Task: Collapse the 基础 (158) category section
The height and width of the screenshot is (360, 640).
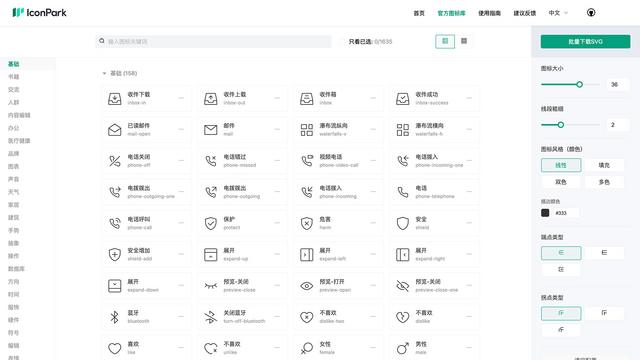Action: click(104, 73)
